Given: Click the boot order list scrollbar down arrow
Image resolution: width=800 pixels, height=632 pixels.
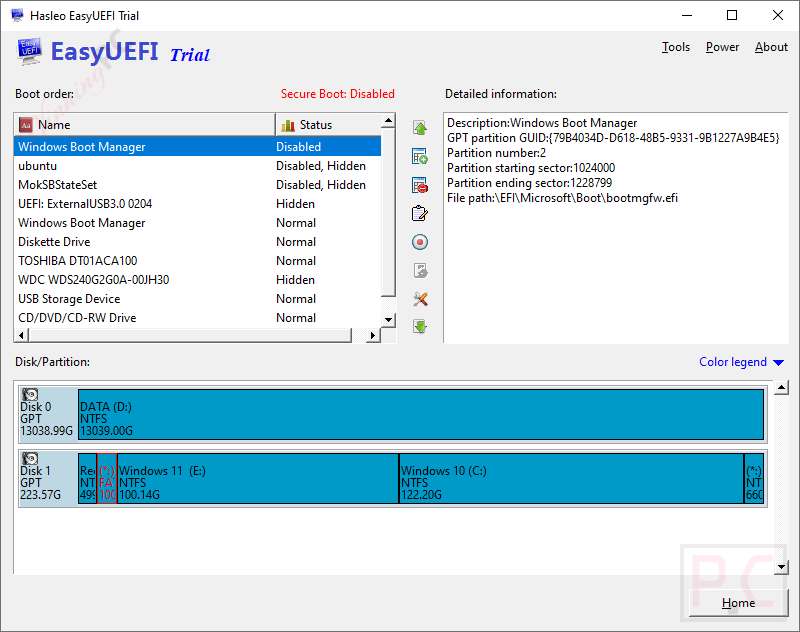Looking at the screenshot, I should click(x=389, y=320).
